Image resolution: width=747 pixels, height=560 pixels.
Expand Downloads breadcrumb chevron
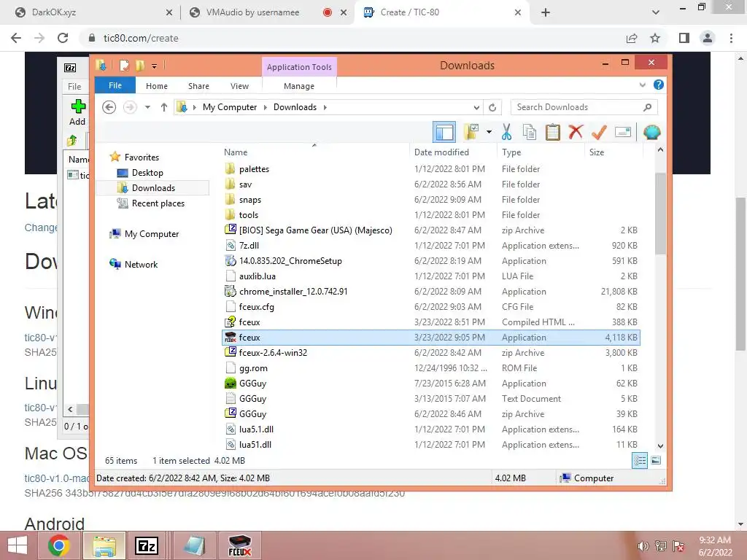[x=325, y=107]
